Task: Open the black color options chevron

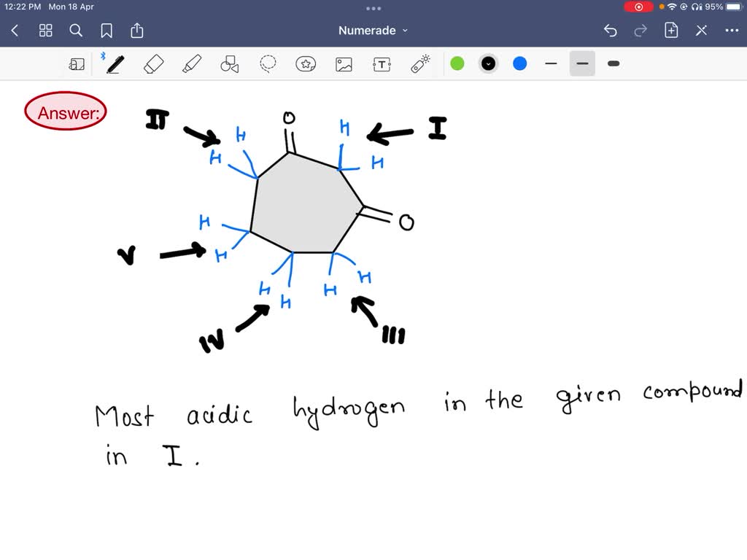Action: click(488, 63)
